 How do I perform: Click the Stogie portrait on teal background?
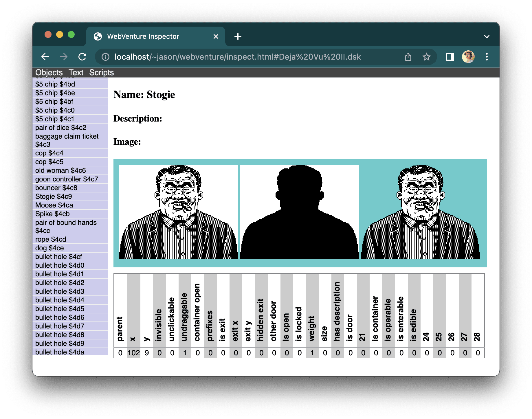pos(421,212)
